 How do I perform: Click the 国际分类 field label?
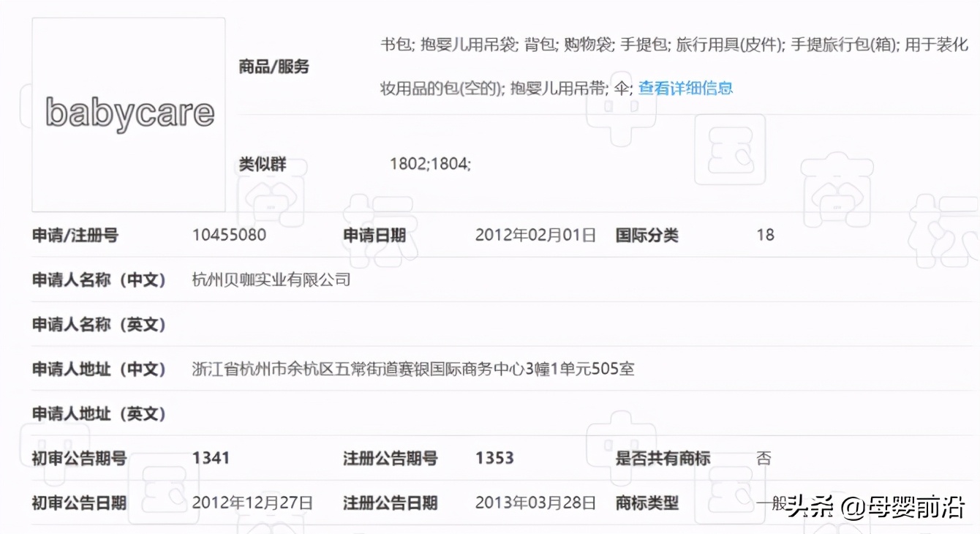click(647, 235)
